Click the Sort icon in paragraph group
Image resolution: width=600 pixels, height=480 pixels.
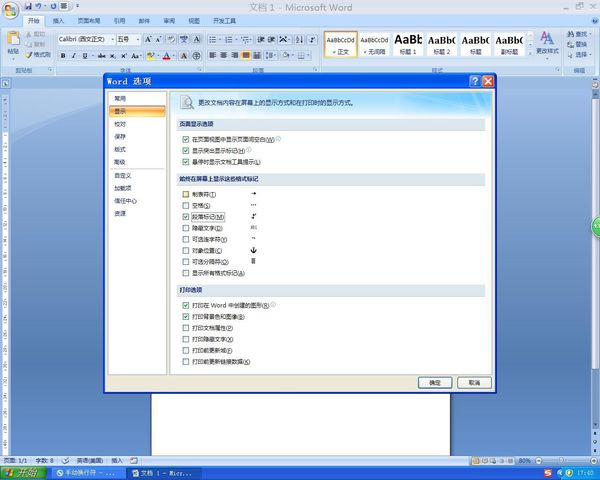tap(299, 39)
